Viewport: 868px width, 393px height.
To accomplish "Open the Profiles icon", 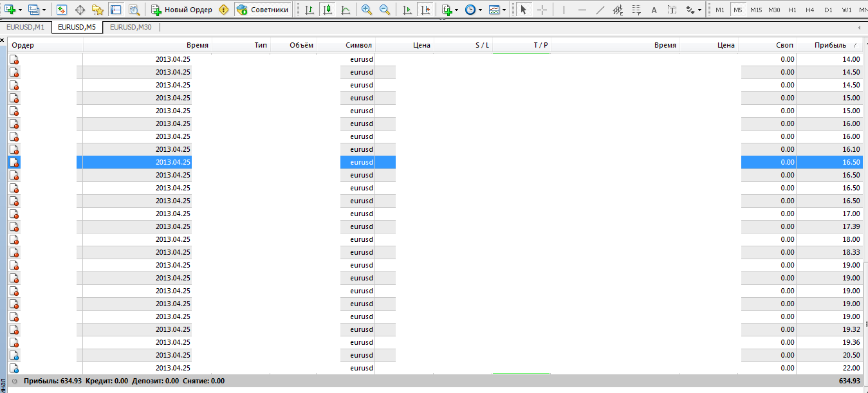I will [x=33, y=10].
